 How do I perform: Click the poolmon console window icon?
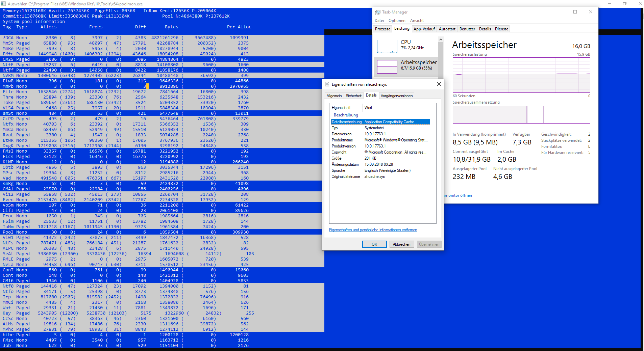pyautogui.click(x=3, y=4)
